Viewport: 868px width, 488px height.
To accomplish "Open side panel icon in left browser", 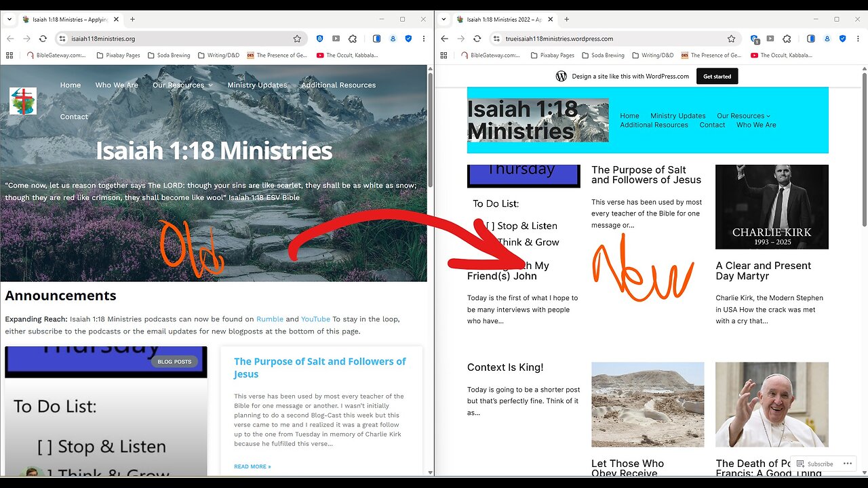I will pyautogui.click(x=376, y=39).
